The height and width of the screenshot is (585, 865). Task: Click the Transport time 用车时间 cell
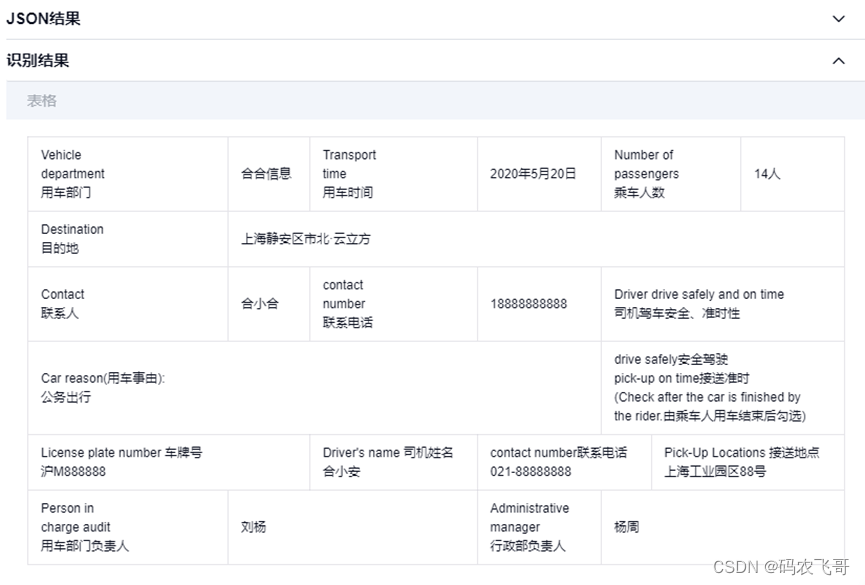[393, 174]
